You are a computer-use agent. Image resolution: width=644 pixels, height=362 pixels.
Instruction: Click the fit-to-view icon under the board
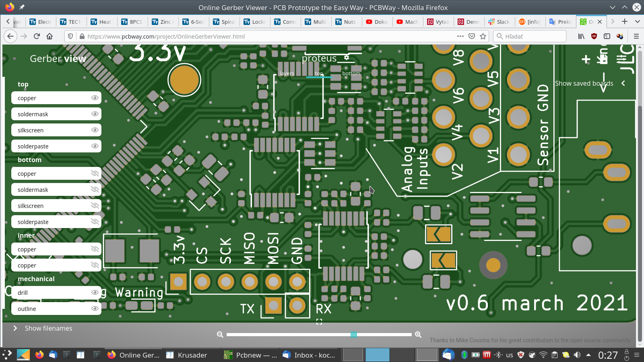[x=319, y=322]
